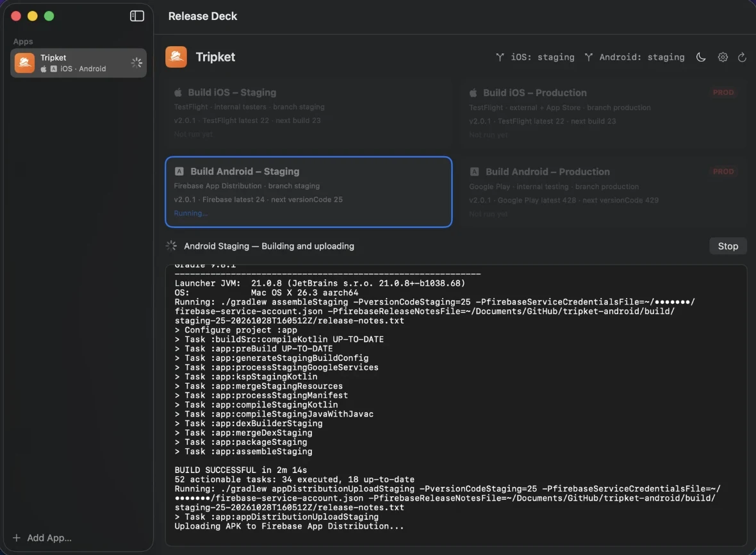Select the Build iOS – Staging card

click(x=309, y=113)
